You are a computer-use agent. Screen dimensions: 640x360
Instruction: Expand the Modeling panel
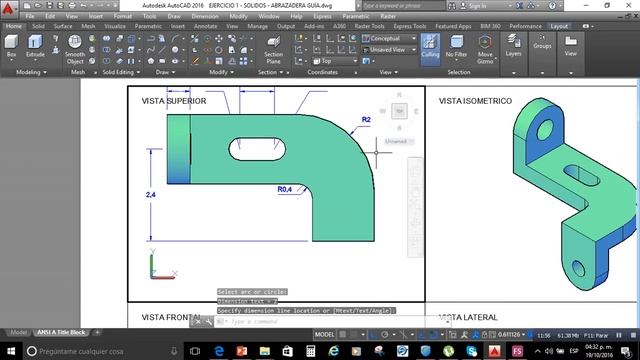(x=31, y=72)
